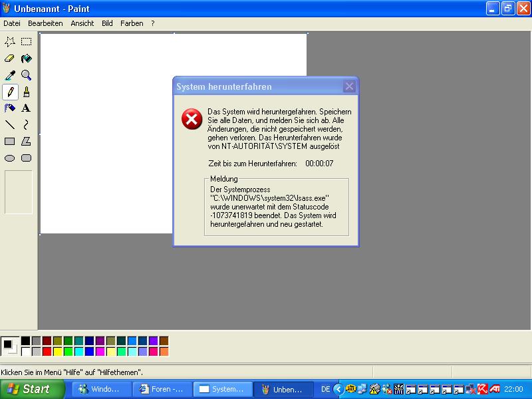The image size is (532, 399).
Task: Select the Text tool
Action: tap(26, 108)
